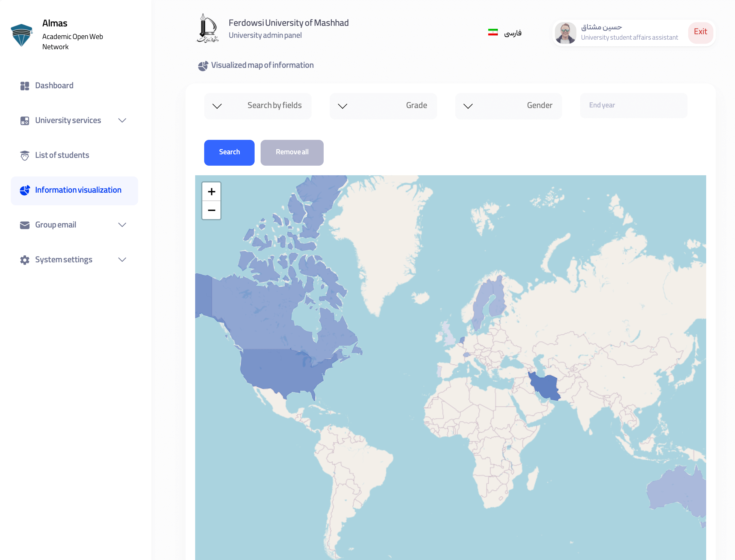Zoom in on the map

(211, 192)
